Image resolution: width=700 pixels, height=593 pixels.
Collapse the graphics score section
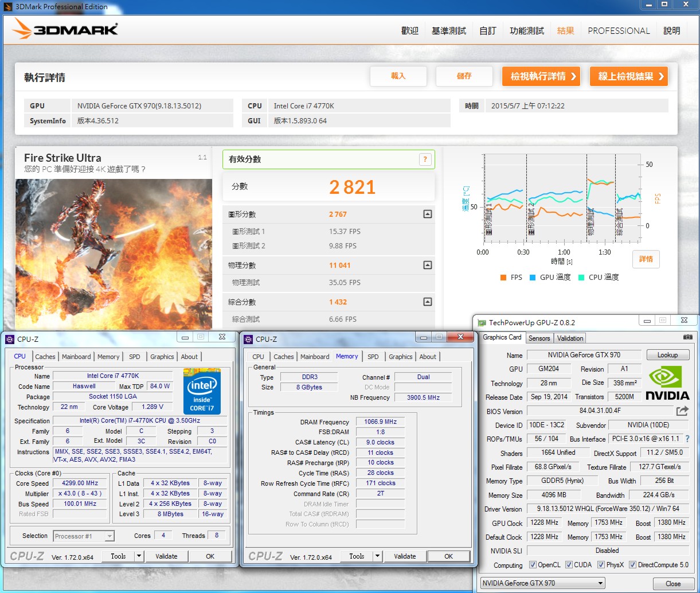pos(427,214)
